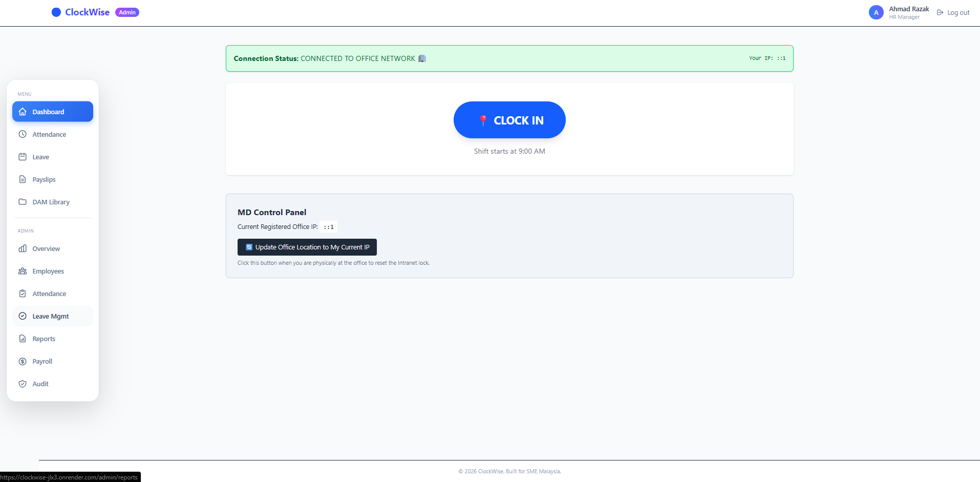The image size is (980, 482).
Task: Log out of ClockWise
Action: pyautogui.click(x=953, y=13)
